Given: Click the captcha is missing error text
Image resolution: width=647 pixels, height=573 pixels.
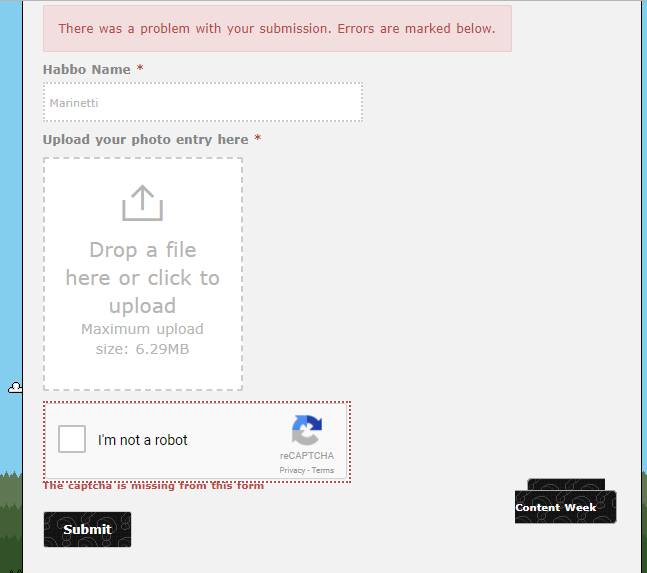Looking at the screenshot, I should coord(153,486).
